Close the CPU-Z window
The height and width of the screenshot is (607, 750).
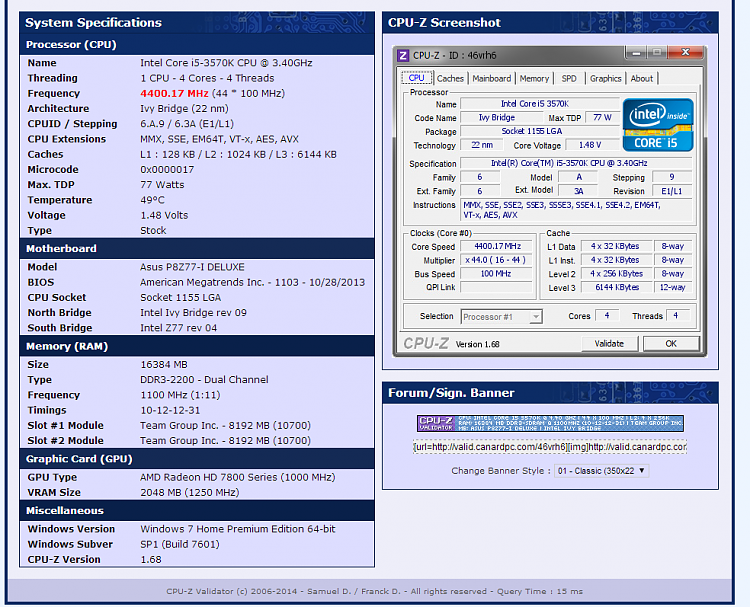pyautogui.click(x=685, y=52)
